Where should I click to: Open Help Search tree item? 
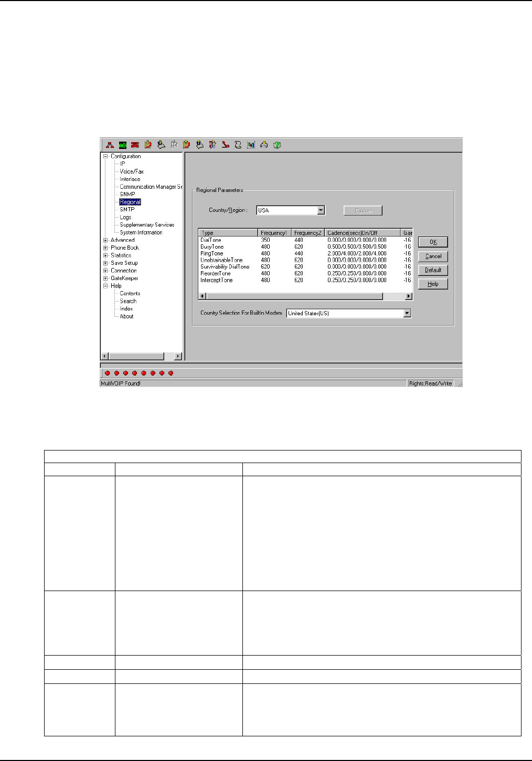point(128,301)
